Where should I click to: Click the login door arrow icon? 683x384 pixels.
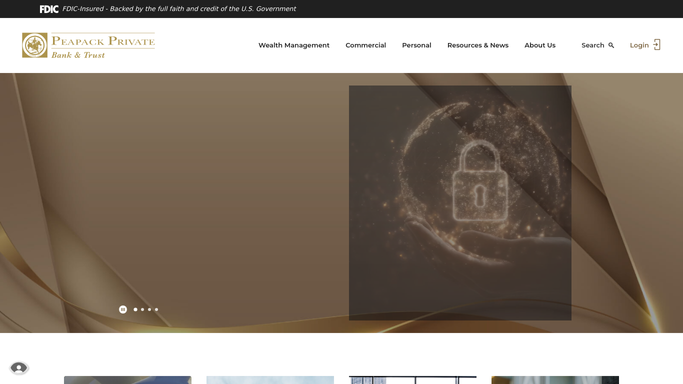(657, 45)
